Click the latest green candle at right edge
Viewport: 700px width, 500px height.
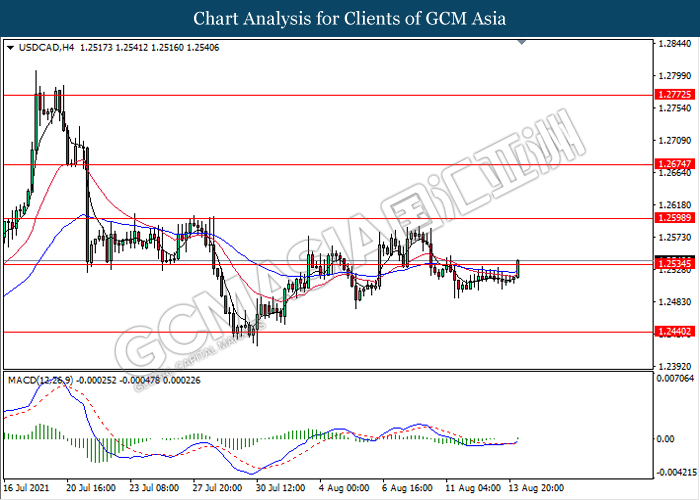pos(518,268)
